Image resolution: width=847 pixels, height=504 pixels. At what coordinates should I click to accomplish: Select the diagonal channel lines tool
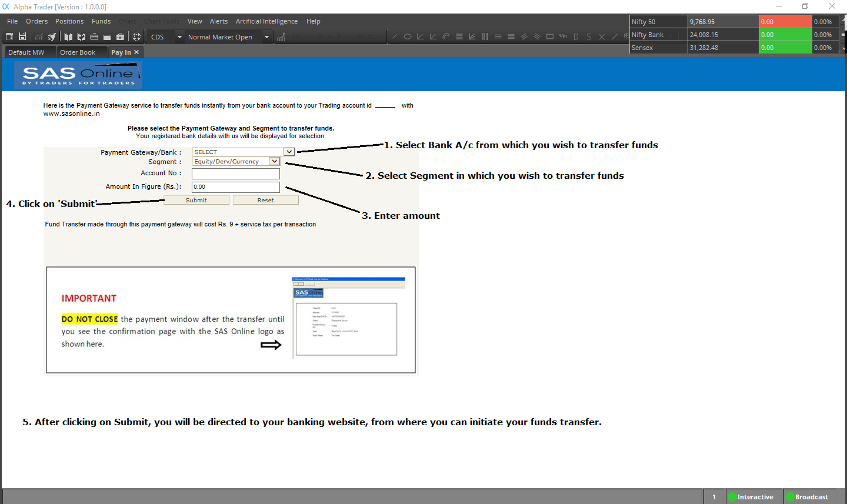coord(523,36)
